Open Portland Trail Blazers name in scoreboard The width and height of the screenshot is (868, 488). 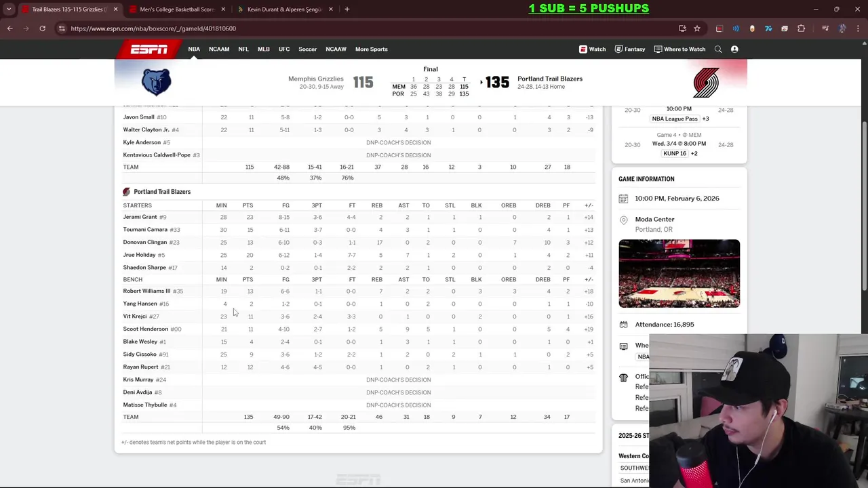click(550, 79)
